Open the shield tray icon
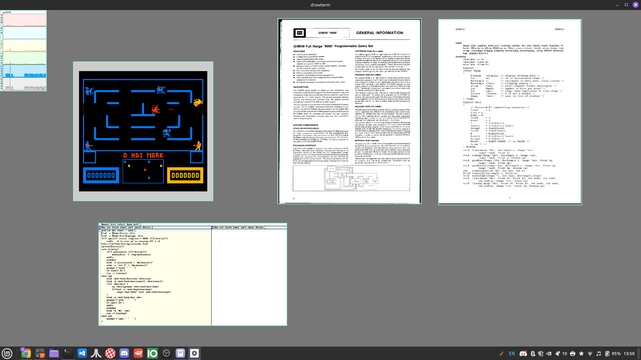 pos(540,353)
